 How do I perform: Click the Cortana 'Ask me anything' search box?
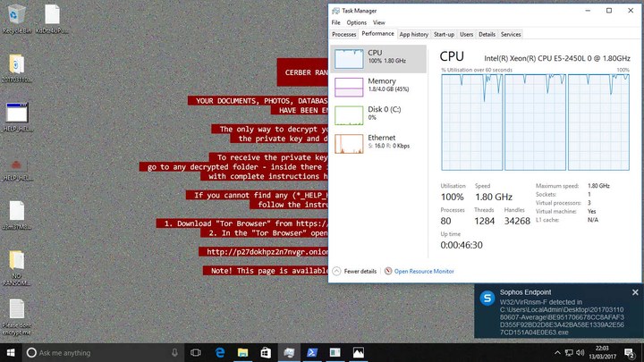tap(103, 352)
